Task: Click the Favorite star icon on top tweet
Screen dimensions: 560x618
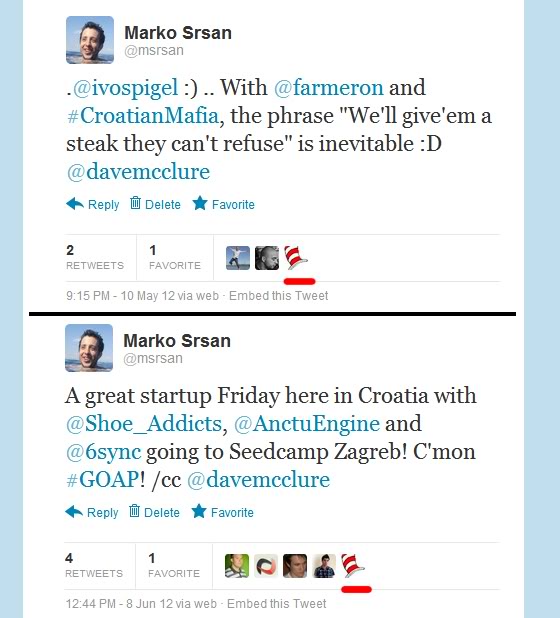Action: point(200,203)
